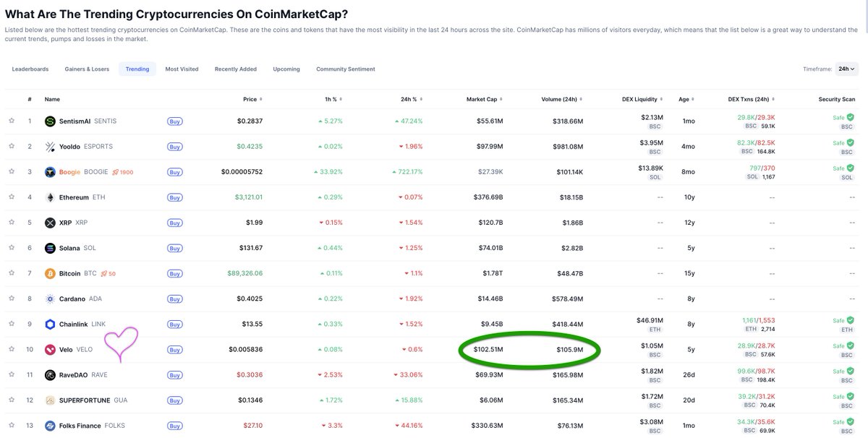The height and width of the screenshot is (438, 868).
Task: Click the RaveDAO Safe checkmark shield
Action: tap(851, 371)
